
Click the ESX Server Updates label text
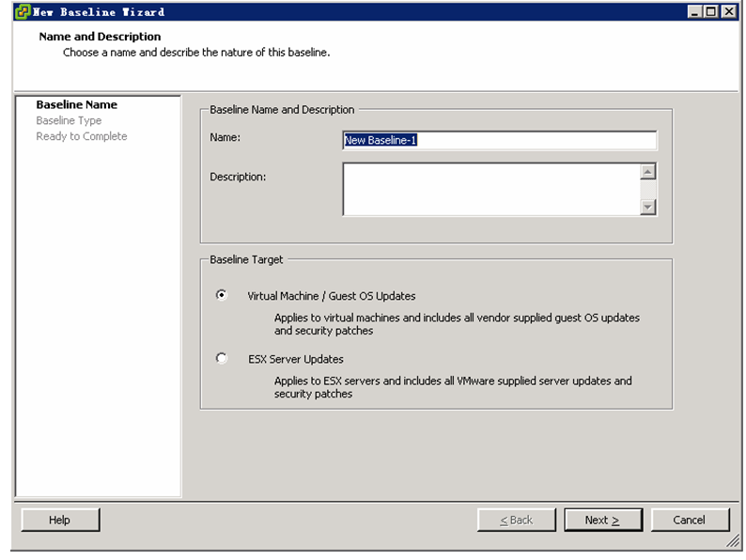(295, 359)
